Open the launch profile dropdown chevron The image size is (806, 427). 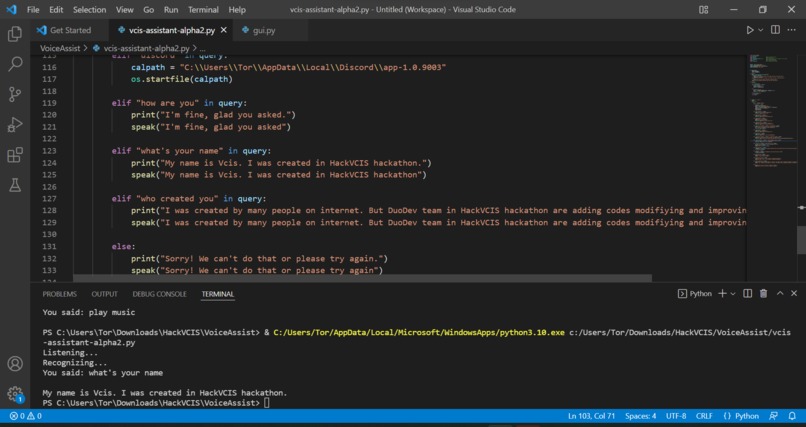click(x=733, y=293)
